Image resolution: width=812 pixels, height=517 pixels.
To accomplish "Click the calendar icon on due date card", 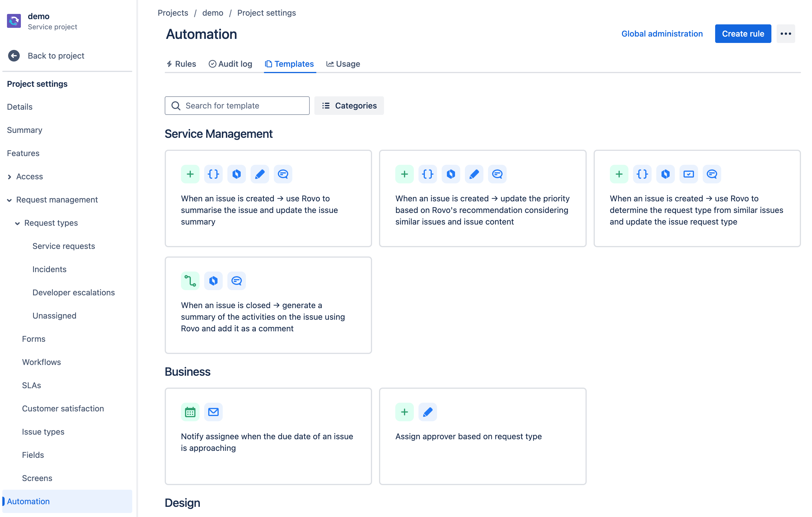I will [x=190, y=412].
